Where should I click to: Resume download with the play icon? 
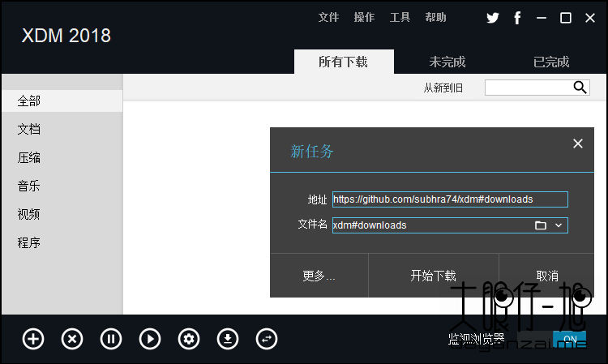click(x=150, y=339)
